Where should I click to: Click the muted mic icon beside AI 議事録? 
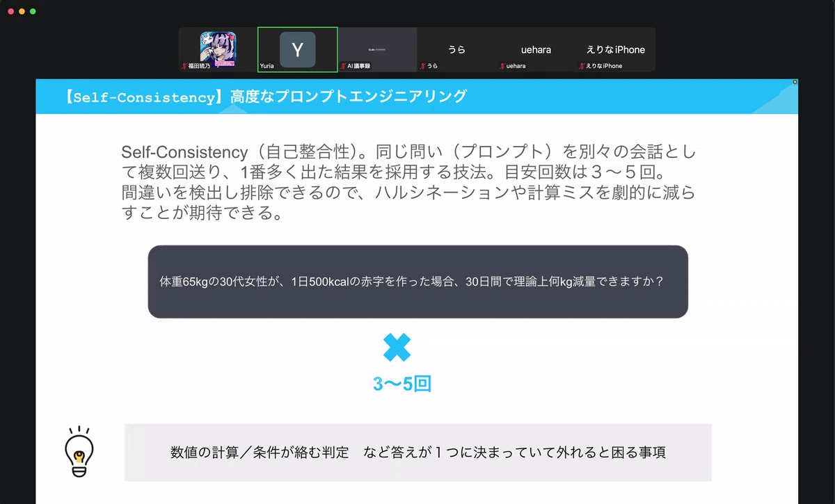[343, 66]
